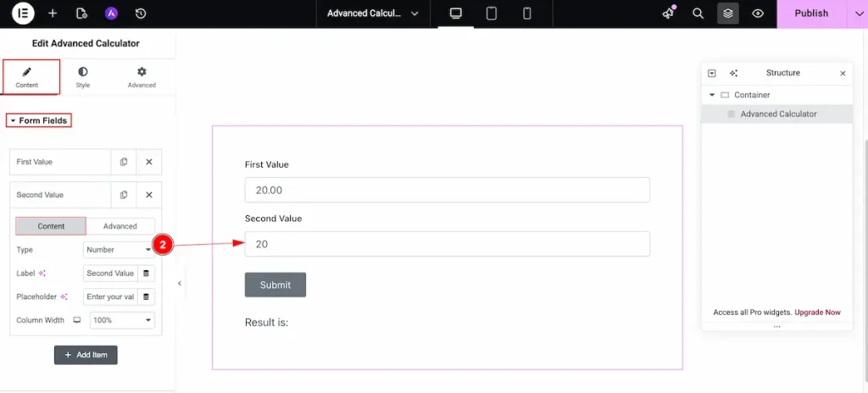Open the What's New notifications icon
Image resolution: width=868 pixels, height=393 pixels.
tap(669, 14)
